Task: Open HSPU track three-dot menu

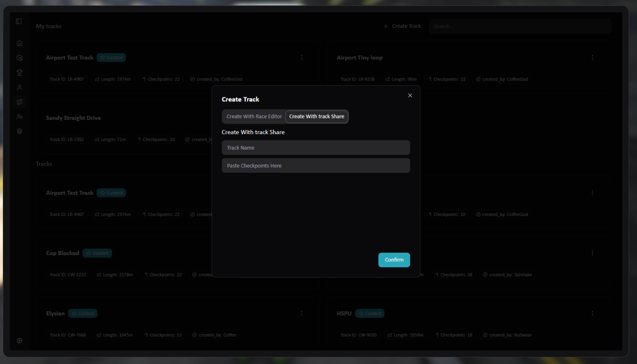Action: tap(592, 313)
